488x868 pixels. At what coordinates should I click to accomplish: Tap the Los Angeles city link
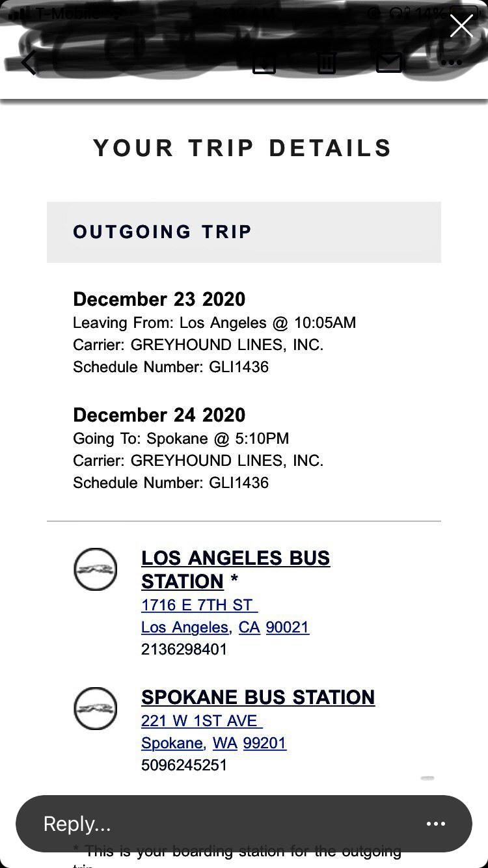point(185,627)
